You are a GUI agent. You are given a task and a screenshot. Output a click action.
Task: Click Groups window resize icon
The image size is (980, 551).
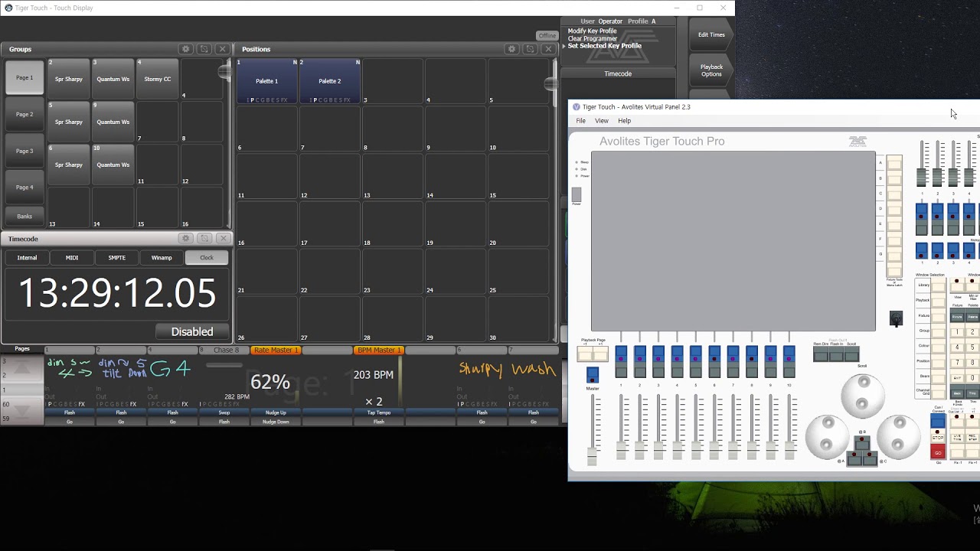point(204,49)
